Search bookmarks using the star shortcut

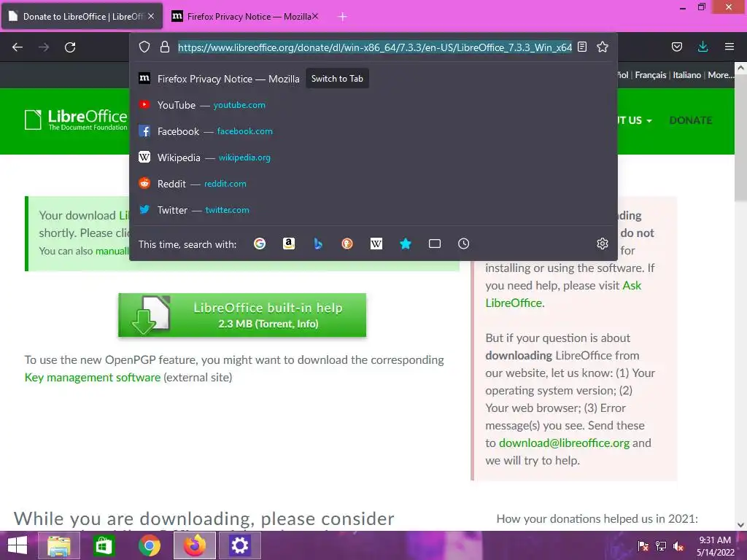point(406,244)
